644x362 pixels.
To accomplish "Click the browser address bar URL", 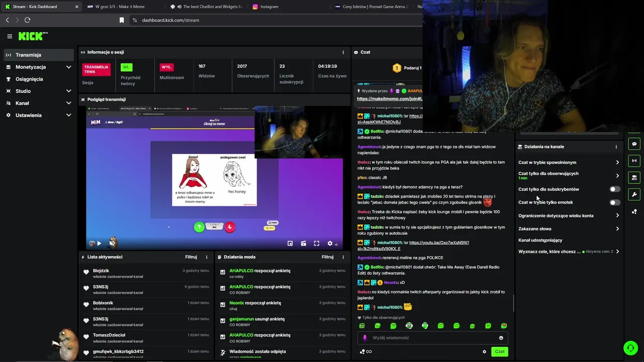I will tap(171, 20).
